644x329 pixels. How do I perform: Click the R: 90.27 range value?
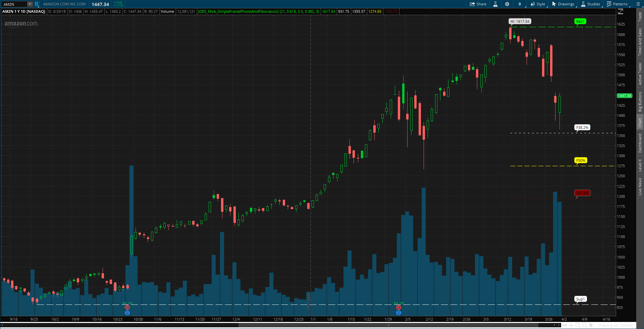click(151, 11)
